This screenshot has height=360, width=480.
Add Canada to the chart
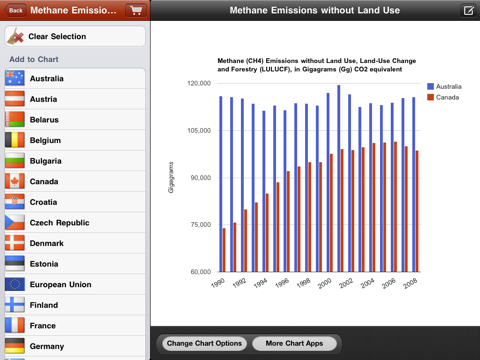point(75,181)
